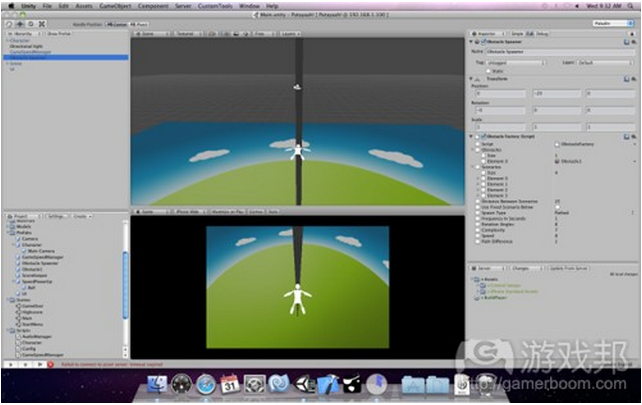Select the Scale transform tool
Image resolution: width=642 pixels, height=405 pixels.
[x=42, y=24]
